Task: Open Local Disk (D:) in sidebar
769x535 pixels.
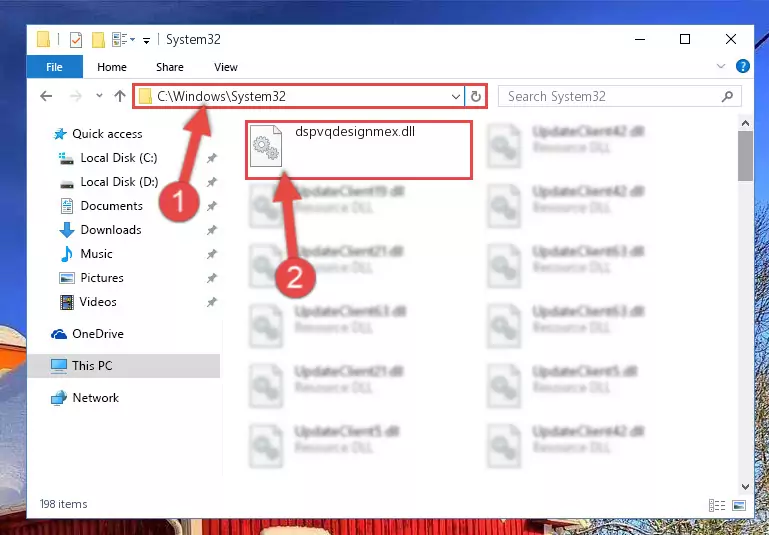Action: point(119,182)
